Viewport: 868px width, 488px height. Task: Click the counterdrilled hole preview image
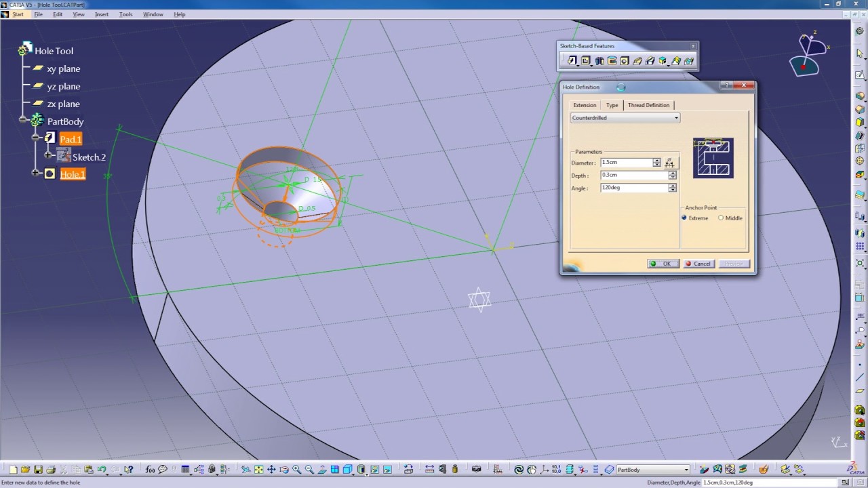(x=713, y=158)
